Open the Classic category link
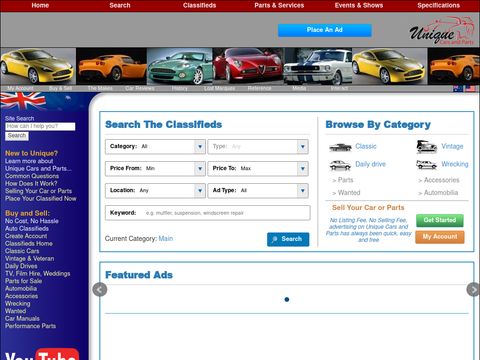Screen dimensions: 480x360 [x=366, y=146]
